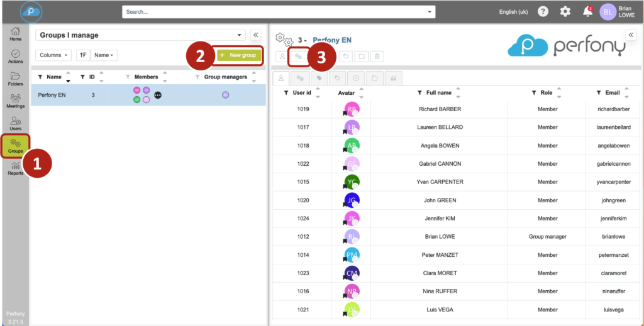Show more members via ellipsis bubble
This screenshot has height=326, width=644.
click(x=158, y=95)
